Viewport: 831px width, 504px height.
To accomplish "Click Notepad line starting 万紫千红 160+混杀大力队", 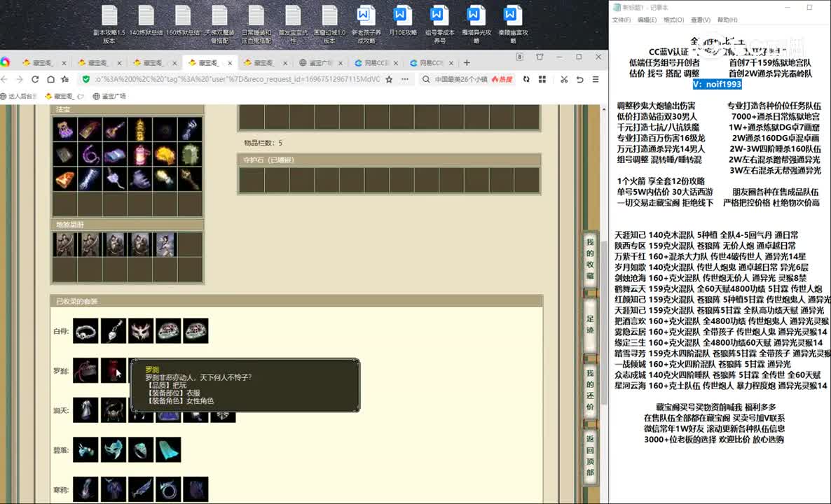I will point(710,256).
